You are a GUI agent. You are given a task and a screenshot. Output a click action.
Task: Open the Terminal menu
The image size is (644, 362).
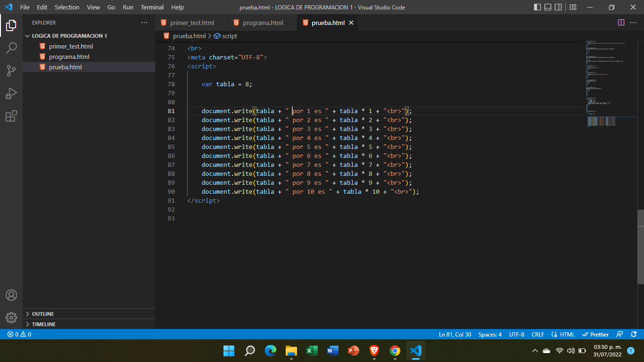[152, 7]
